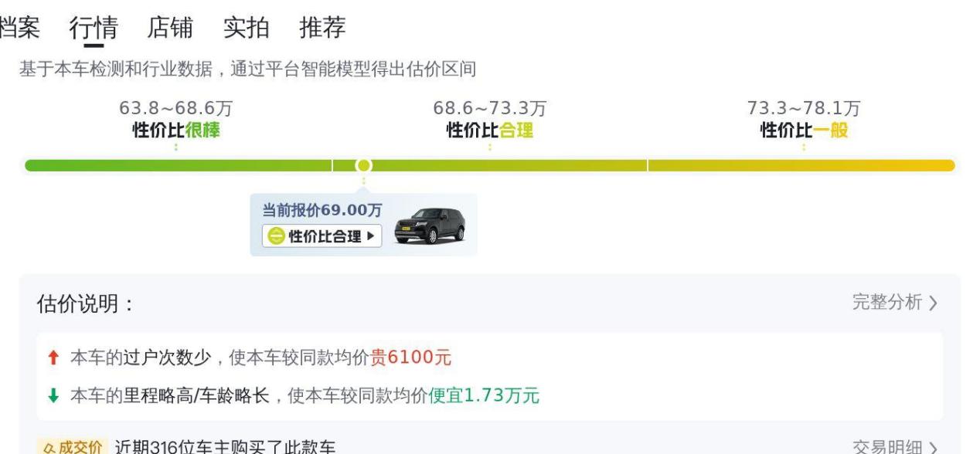Image resolution: width=980 pixels, height=454 pixels.
Task: Switch to the 店铺 tab
Action: pos(169,28)
